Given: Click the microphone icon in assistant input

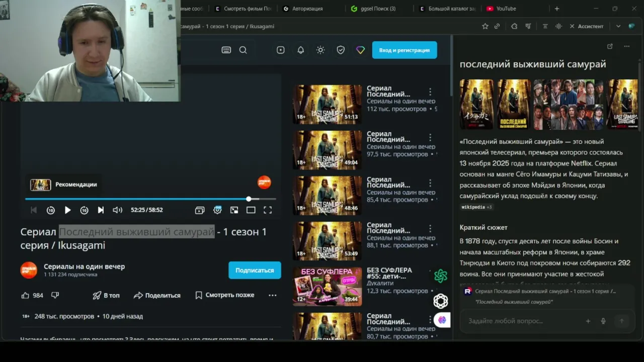Looking at the screenshot, I should tap(603, 321).
